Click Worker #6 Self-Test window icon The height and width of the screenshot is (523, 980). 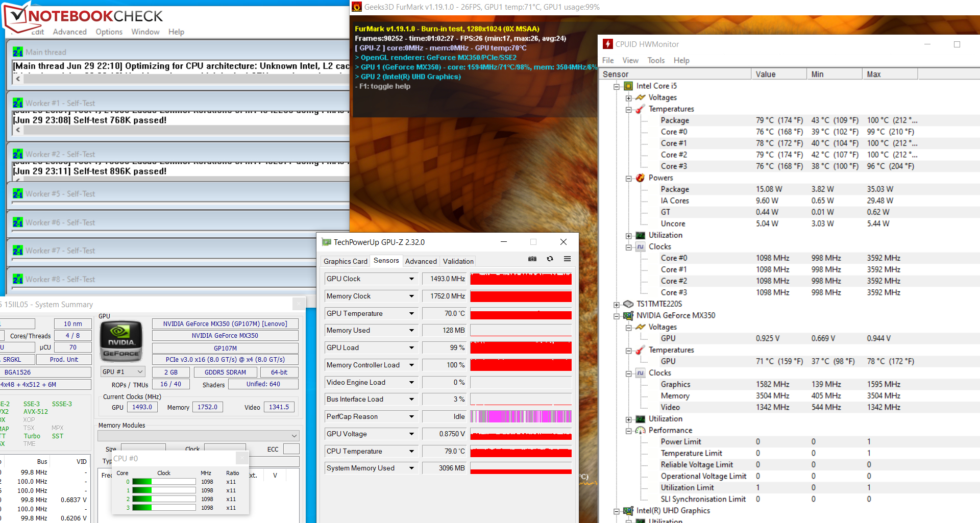18,222
